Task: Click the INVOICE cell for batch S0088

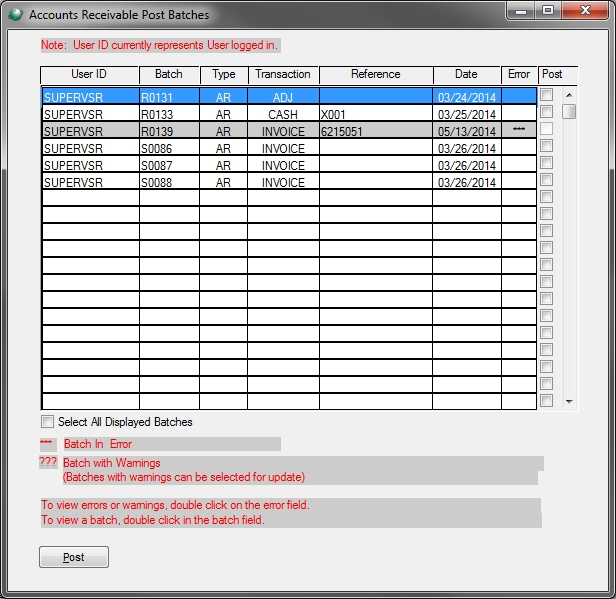Action: click(x=283, y=182)
